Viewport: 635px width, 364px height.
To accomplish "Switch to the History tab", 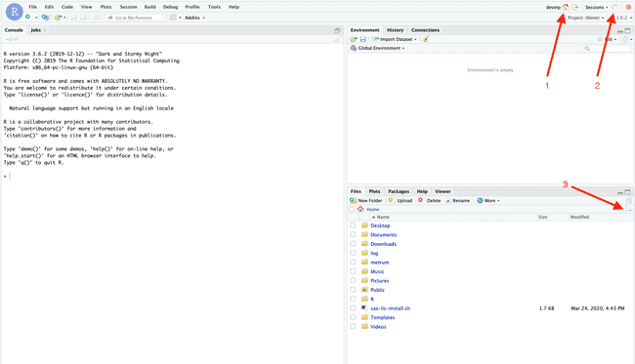I will click(395, 30).
